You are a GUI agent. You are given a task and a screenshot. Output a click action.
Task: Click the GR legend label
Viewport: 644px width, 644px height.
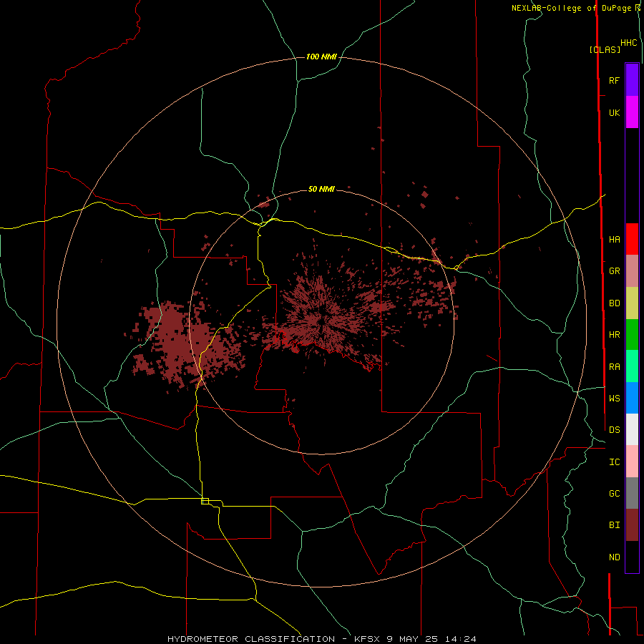pyautogui.click(x=614, y=271)
